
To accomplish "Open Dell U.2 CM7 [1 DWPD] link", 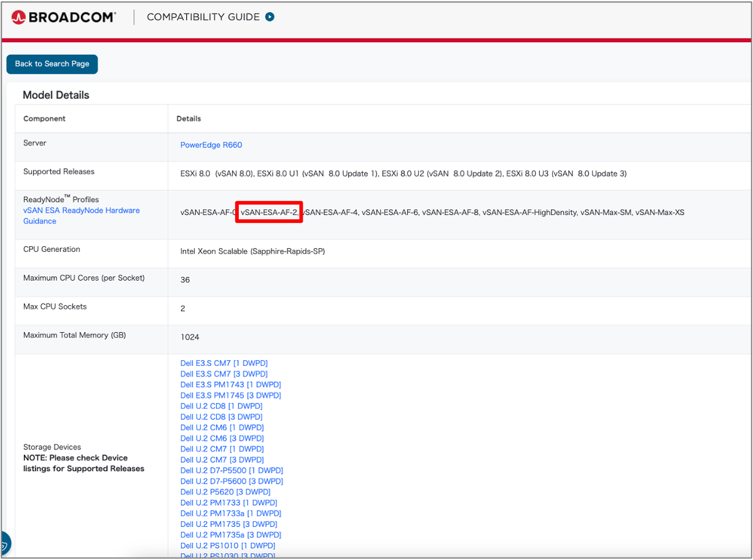I will [x=222, y=449].
